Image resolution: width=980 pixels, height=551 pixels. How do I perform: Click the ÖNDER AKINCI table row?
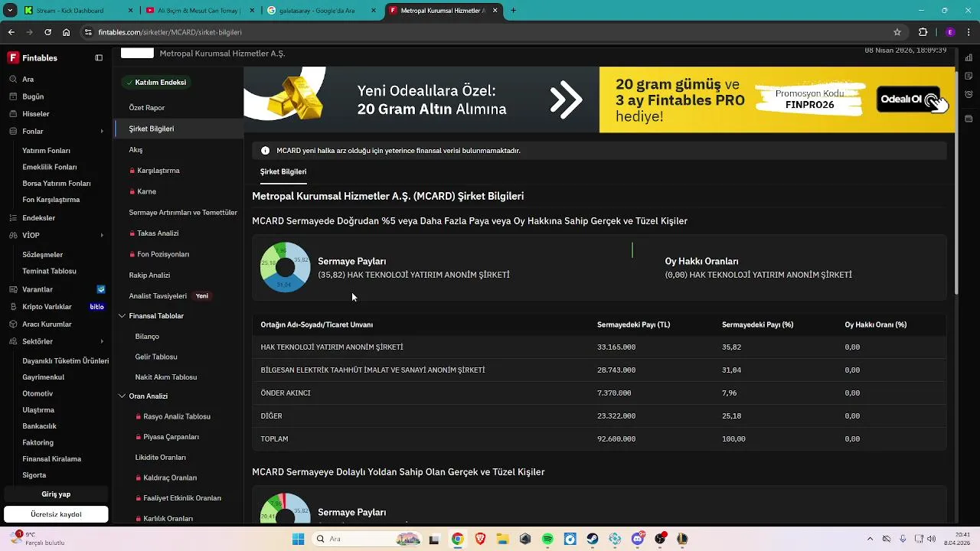pos(599,393)
